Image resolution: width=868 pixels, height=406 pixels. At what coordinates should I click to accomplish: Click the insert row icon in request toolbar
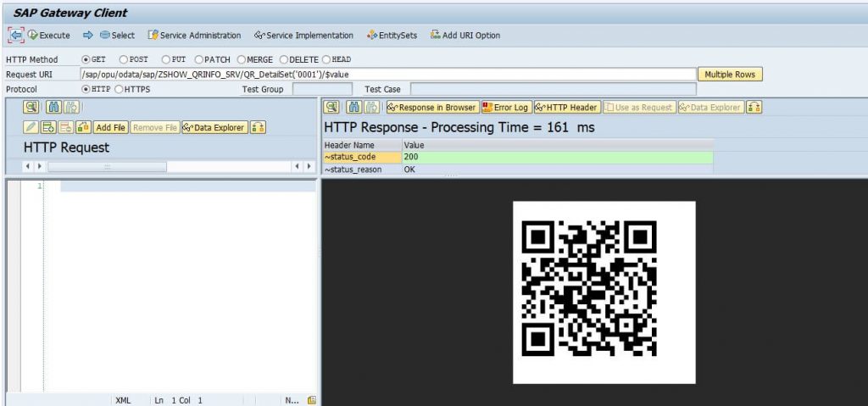pos(48,127)
